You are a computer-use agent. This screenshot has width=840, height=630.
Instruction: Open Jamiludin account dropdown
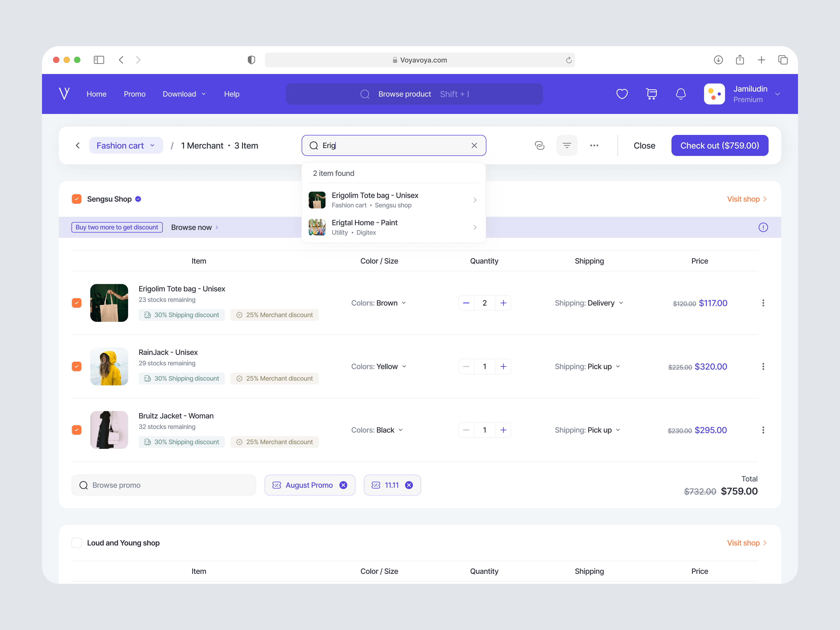point(777,94)
